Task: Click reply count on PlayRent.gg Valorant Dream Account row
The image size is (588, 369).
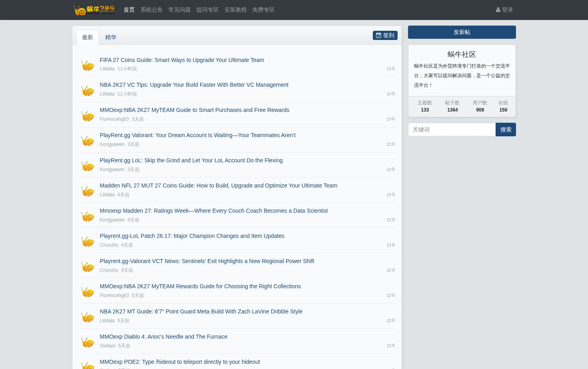Action: pos(391,144)
